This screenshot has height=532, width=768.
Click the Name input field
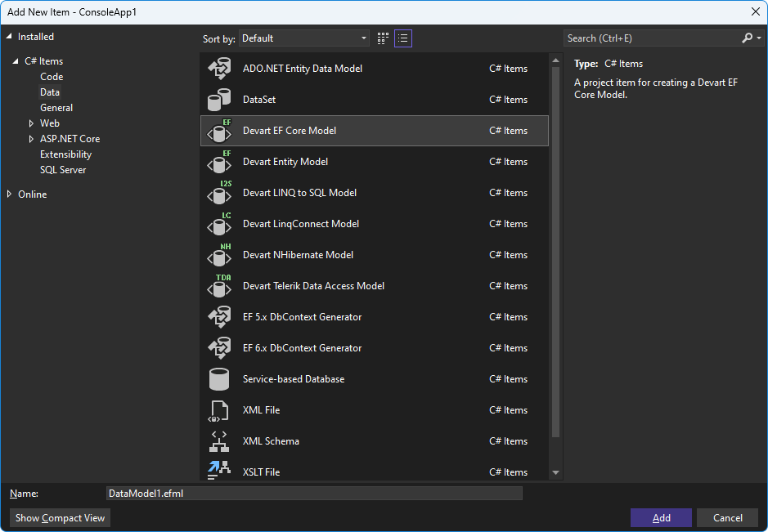[314, 494]
